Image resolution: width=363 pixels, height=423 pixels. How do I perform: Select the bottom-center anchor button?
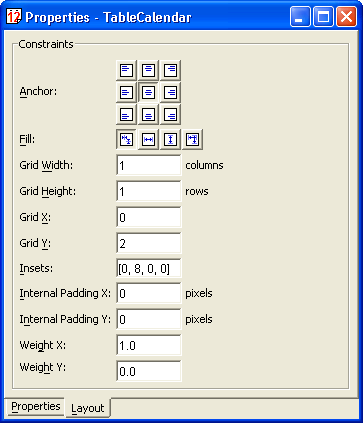(148, 115)
